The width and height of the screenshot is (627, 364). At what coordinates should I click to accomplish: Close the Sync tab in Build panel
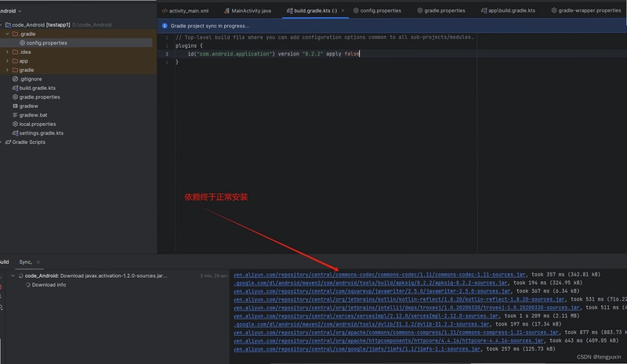(38, 262)
